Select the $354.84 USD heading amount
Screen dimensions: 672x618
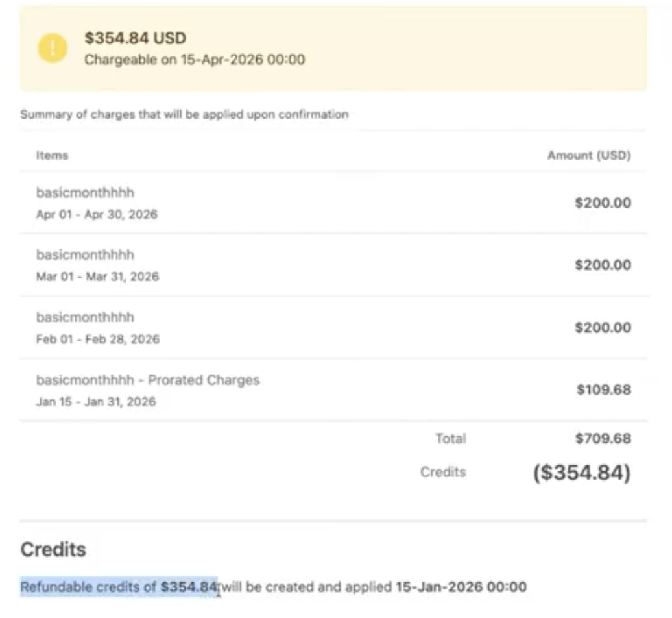tap(136, 38)
